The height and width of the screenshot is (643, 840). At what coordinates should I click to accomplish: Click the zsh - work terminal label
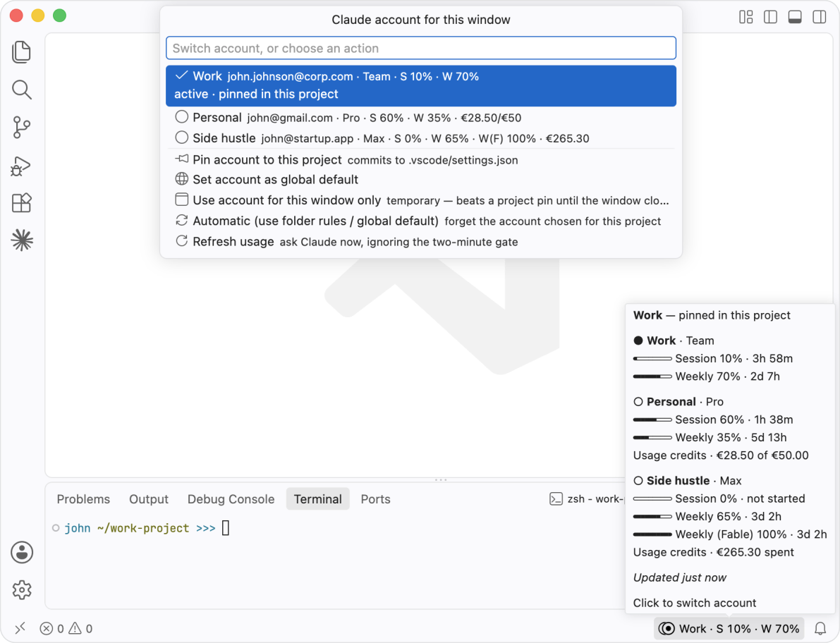[595, 499]
